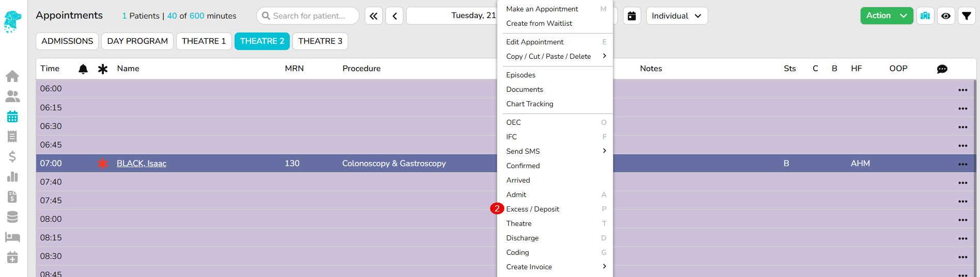The height and width of the screenshot is (277, 980).
Task: Click the calendar date picker icon
Action: (x=631, y=16)
